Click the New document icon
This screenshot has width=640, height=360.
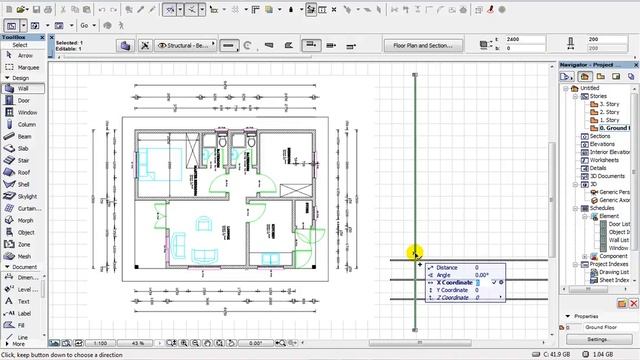[9, 9]
